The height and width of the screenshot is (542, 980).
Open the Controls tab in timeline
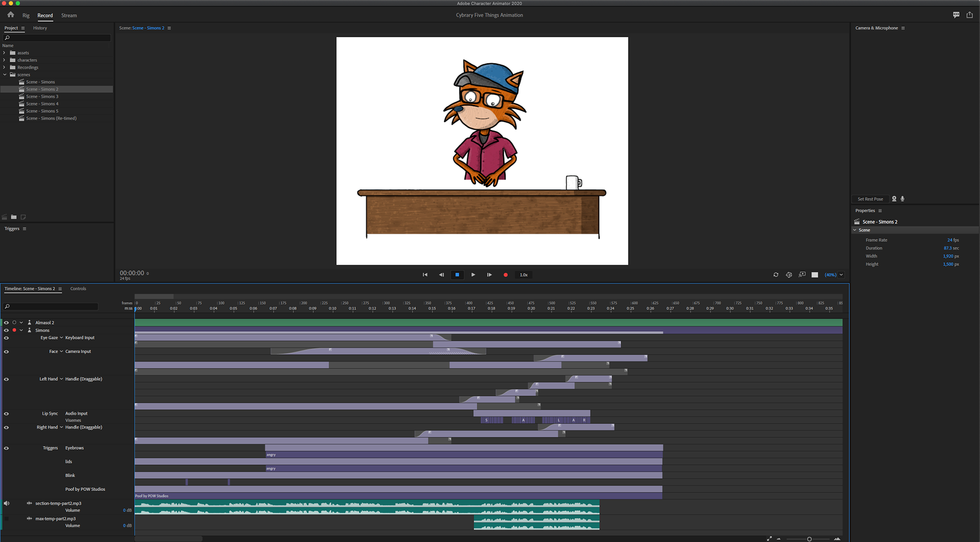(78, 289)
